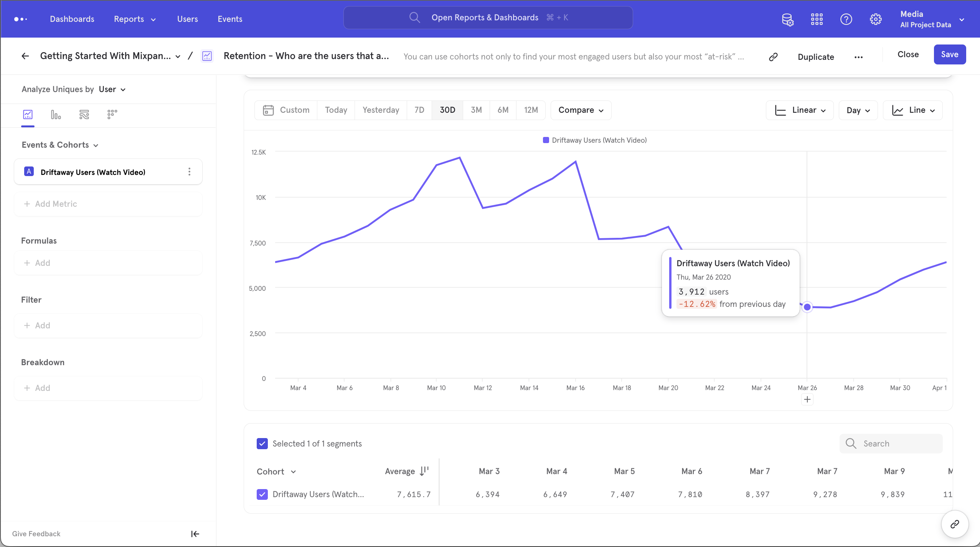This screenshot has height=547, width=980.
Task: Expand the Events & Cohorts dropdown
Action: (60, 145)
